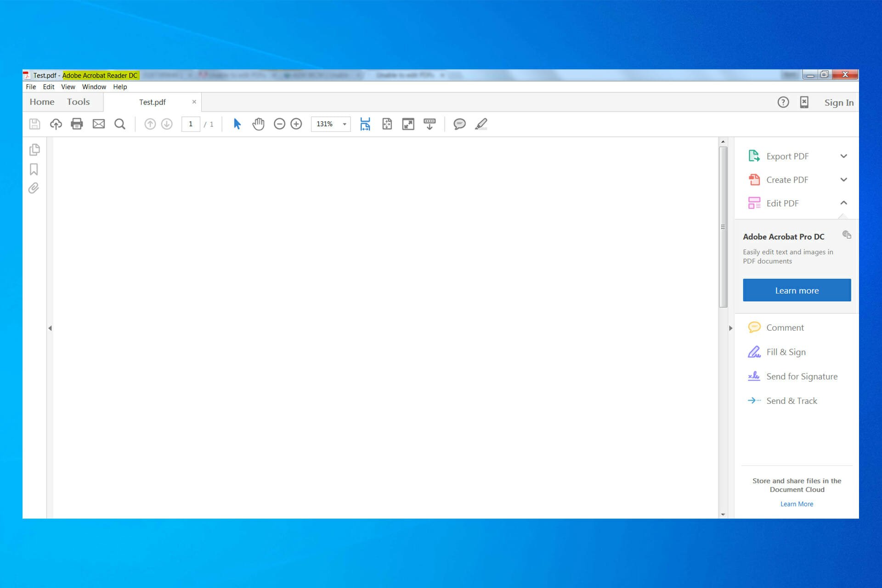The image size is (882, 588).
Task: Open the View menu
Action: tap(68, 87)
